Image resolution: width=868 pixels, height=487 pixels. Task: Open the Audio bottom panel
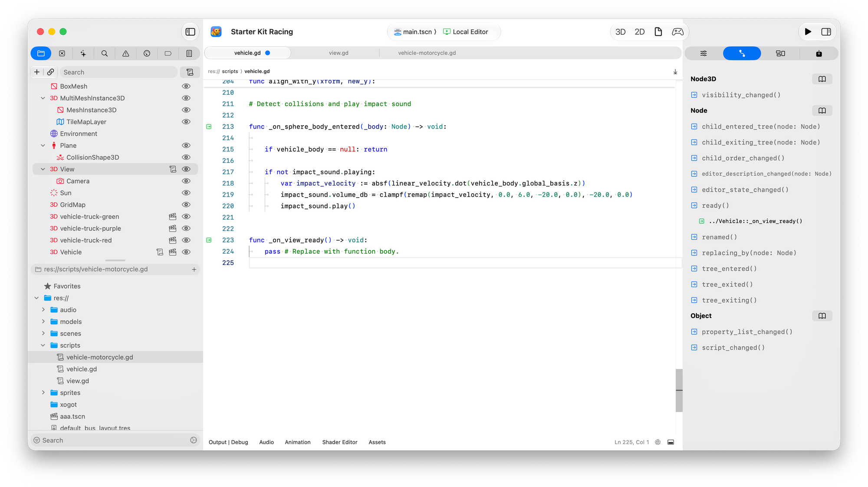coord(266,442)
